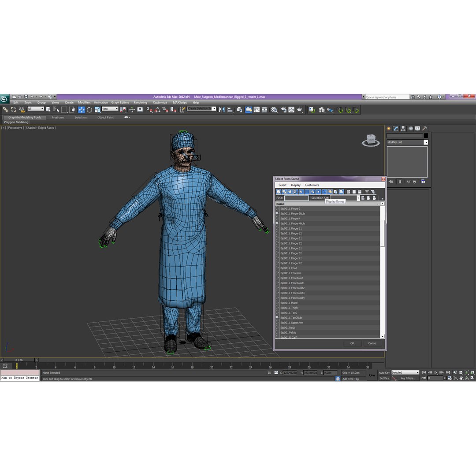Toggle the 3D Snaps icon
476x476 pixels.
tap(149, 110)
